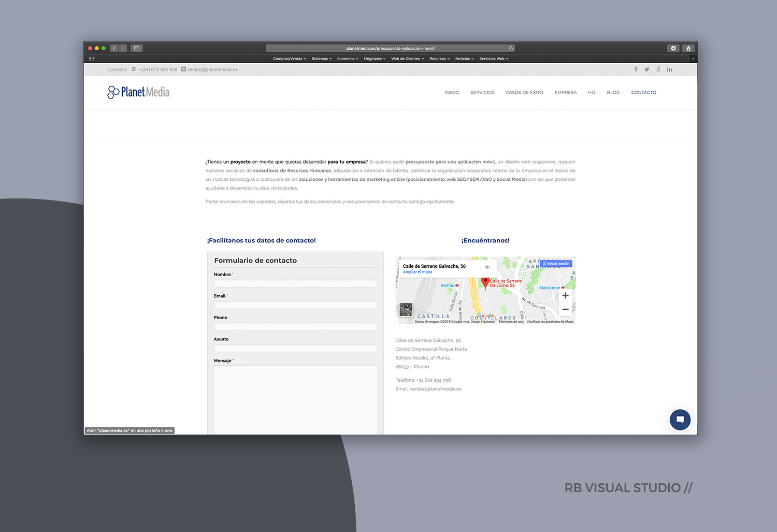Show the Safari sidebar

(137, 48)
